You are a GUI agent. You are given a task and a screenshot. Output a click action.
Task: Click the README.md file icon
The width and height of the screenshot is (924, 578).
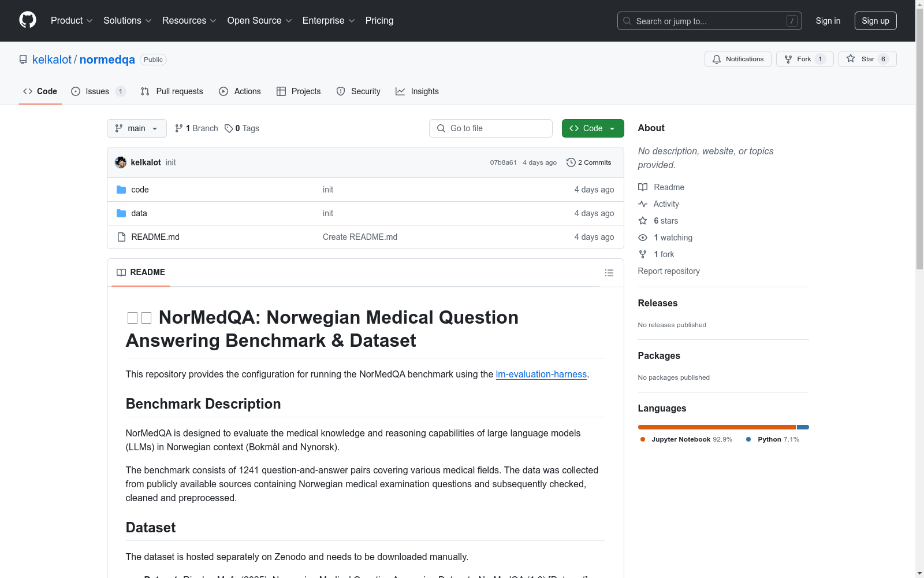[121, 237]
